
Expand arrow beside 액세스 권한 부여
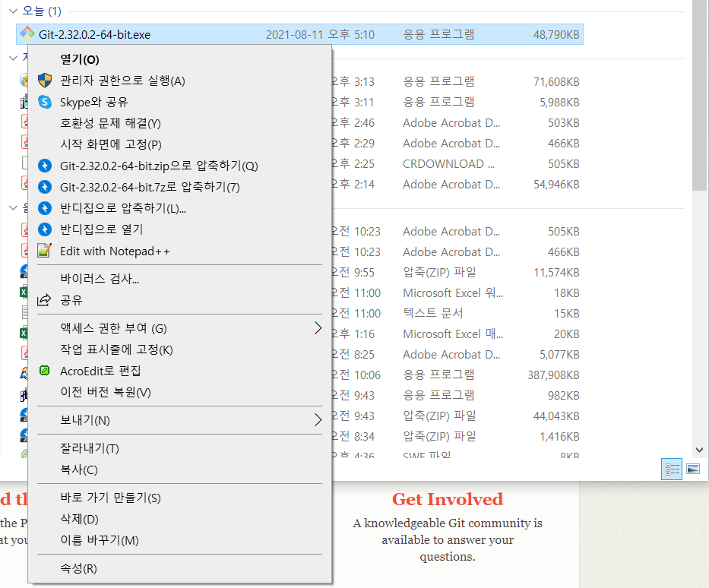pos(318,328)
